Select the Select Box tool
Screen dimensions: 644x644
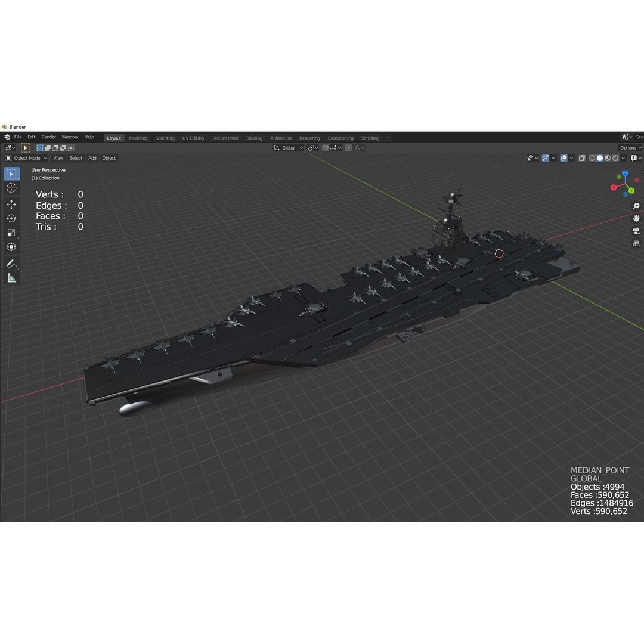point(11,174)
